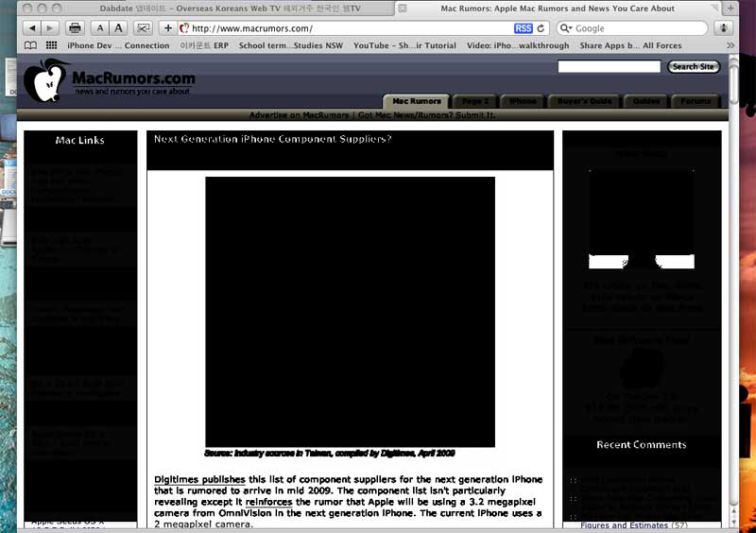Select the iPhone site tab
Image resolution: width=756 pixels, height=533 pixels.
coord(523,101)
